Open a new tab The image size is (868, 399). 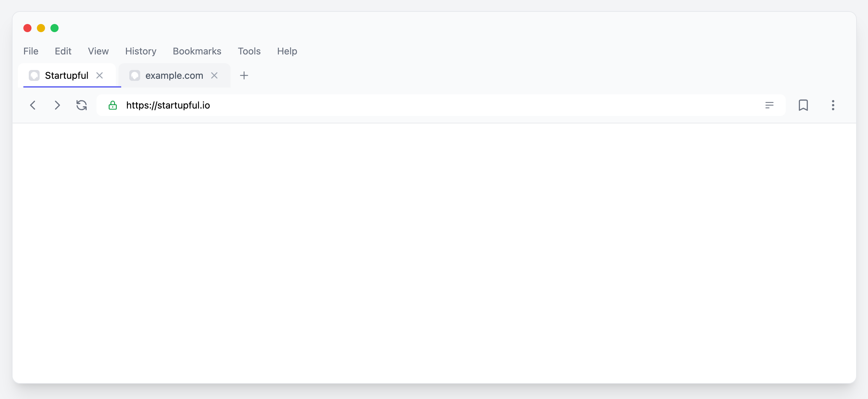[x=244, y=75]
